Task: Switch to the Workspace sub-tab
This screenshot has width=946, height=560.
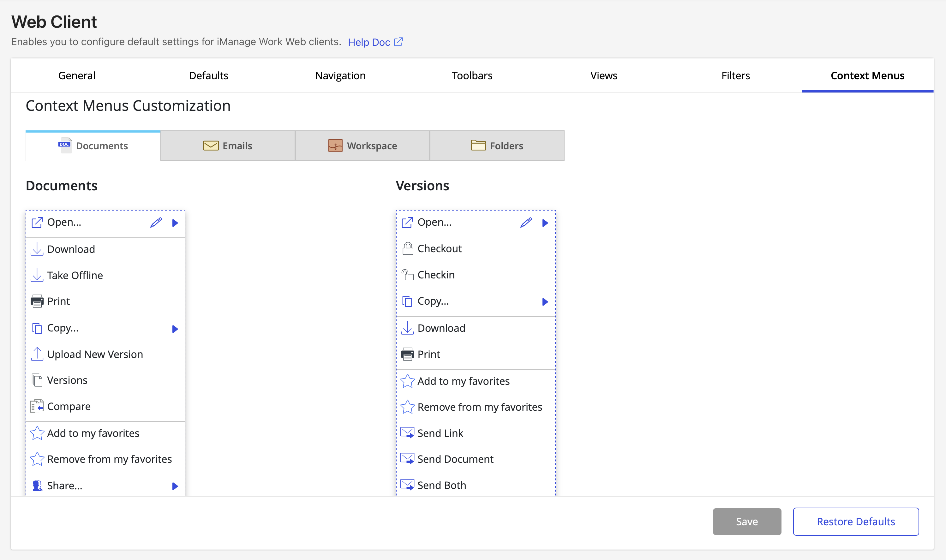Action: pyautogui.click(x=362, y=146)
